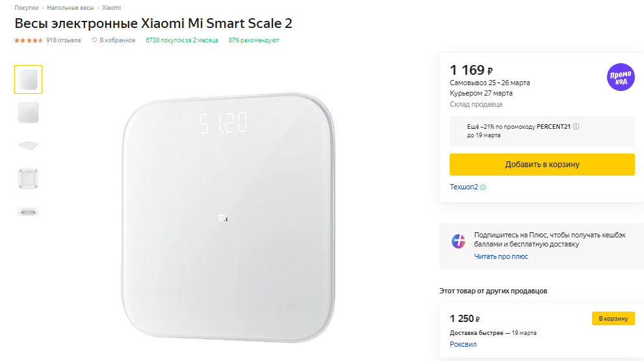
Task: Click info icon next to PERCENT21 promo code
Action: coord(576,127)
